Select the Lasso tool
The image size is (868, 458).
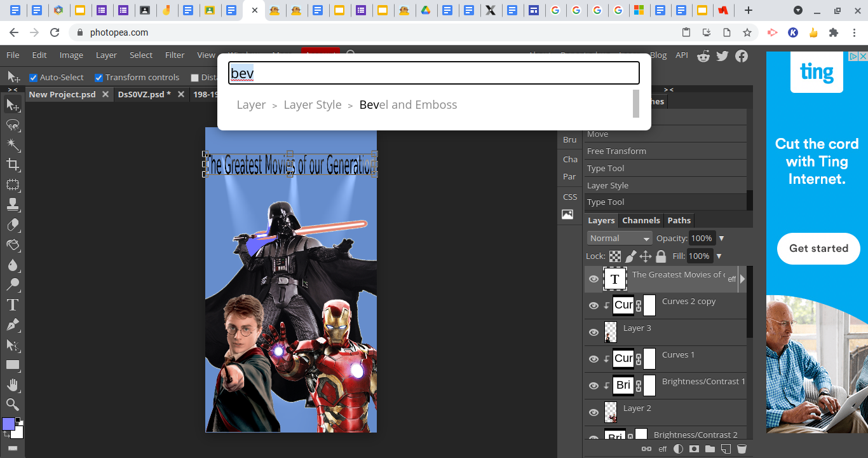[x=13, y=125]
